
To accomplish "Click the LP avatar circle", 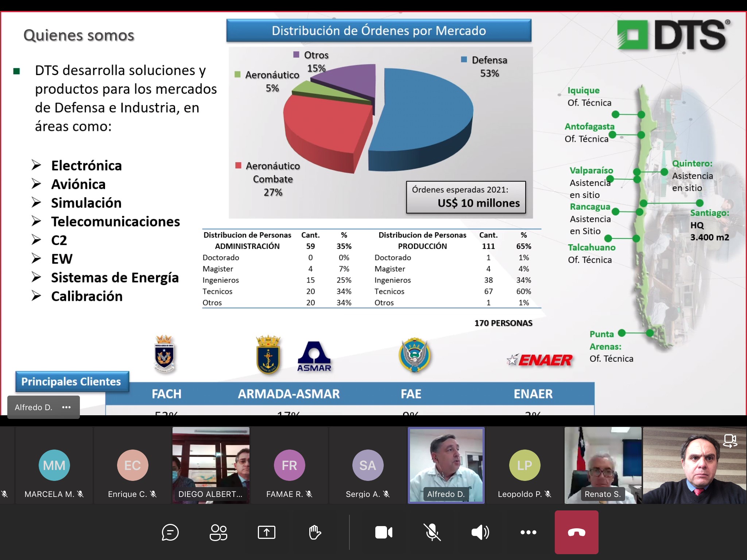I will click(525, 465).
